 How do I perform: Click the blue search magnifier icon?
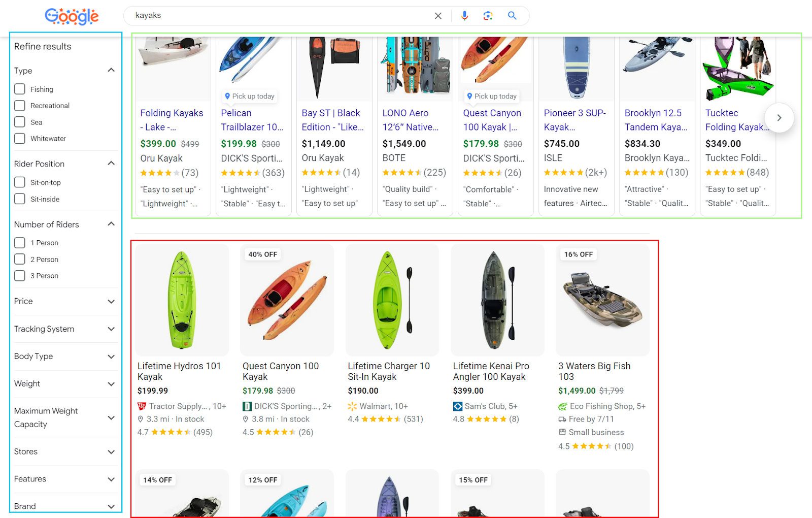pos(512,16)
